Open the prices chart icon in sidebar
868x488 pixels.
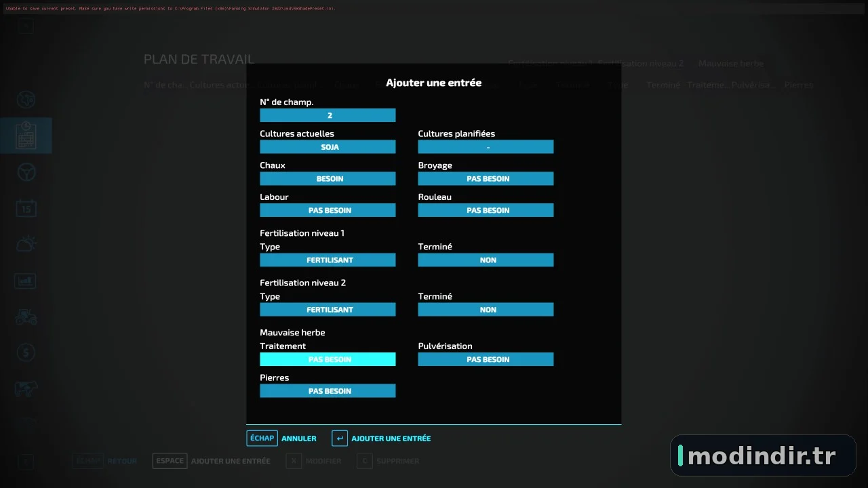click(x=26, y=280)
